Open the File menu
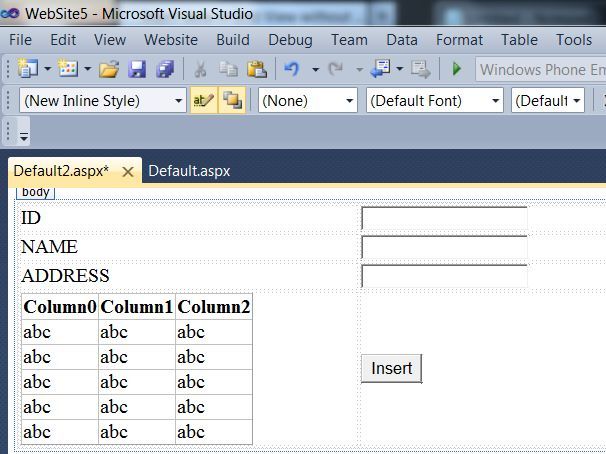Image resolution: width=606 pixels, height=454 pixels. pyautogui.click(x=20, y=40)
